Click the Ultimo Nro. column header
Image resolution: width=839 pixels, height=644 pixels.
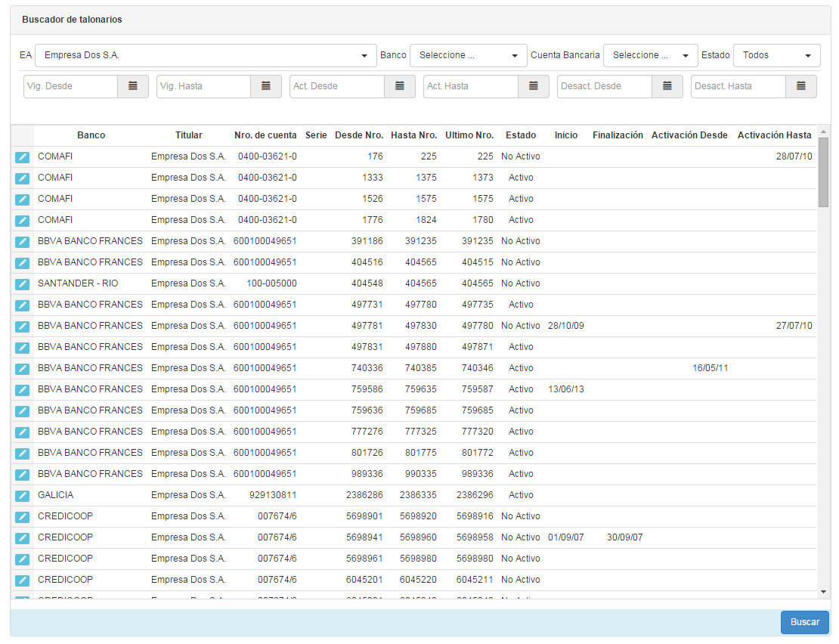(x=469, y=135)
